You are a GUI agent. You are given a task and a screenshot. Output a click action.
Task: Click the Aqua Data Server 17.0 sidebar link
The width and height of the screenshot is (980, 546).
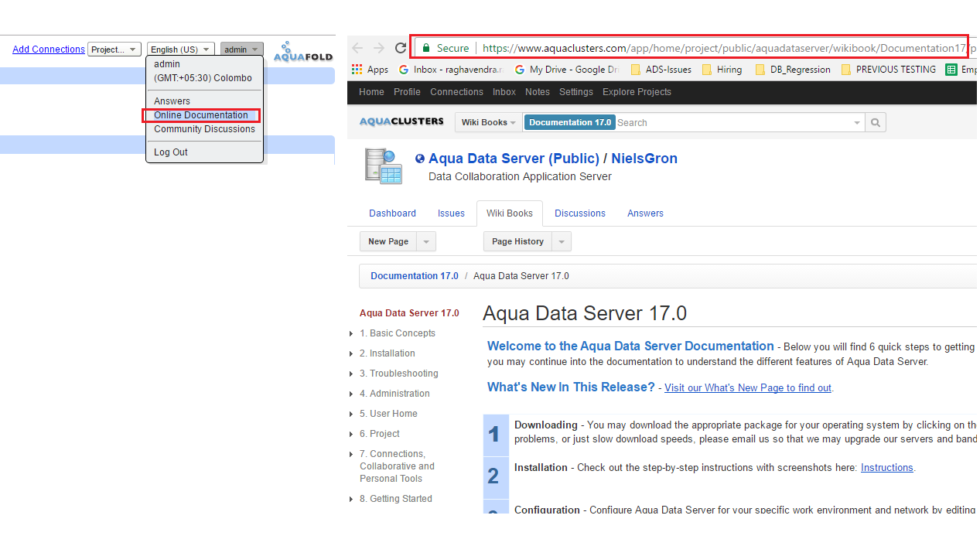tap(409, 313)
